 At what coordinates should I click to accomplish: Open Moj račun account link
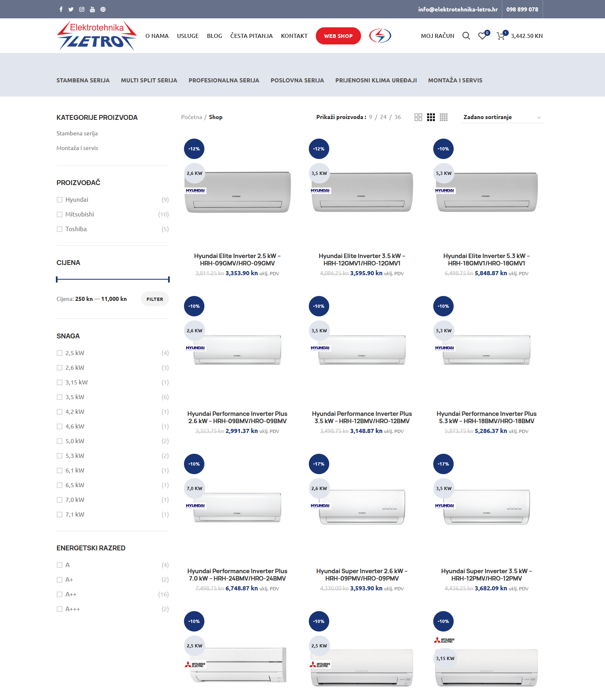pyautogui.click(x=437, y=36)
